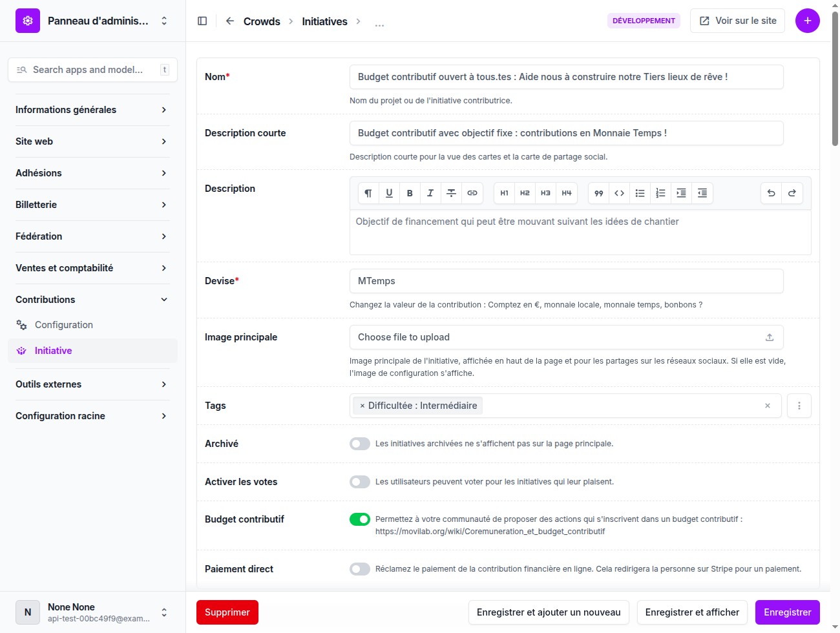
Task: Open the Tags three-dot options
Action: [x=799, y=406]
